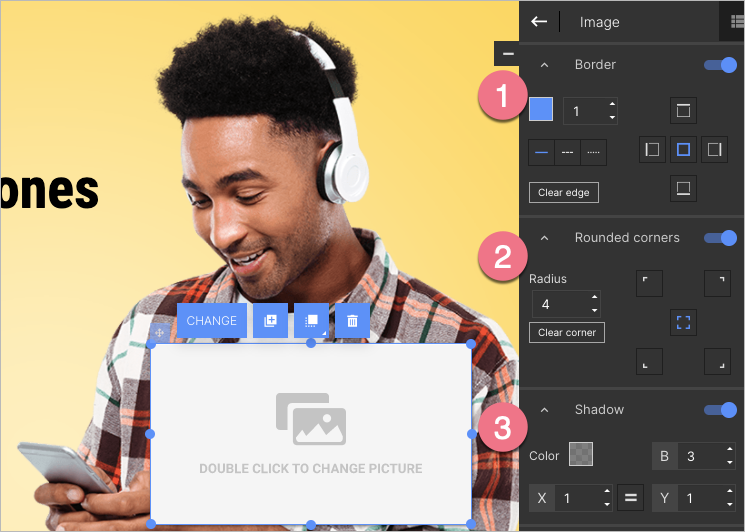Select the all-sides border icon

pyautogui.click(x=683, y=150)
